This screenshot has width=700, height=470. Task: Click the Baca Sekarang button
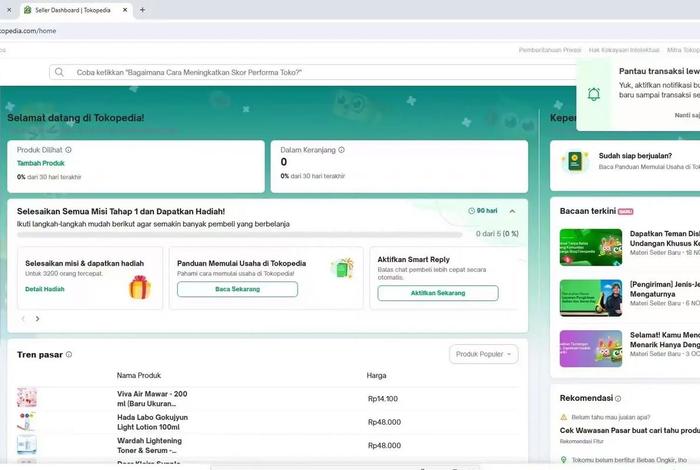click(237, 289)
